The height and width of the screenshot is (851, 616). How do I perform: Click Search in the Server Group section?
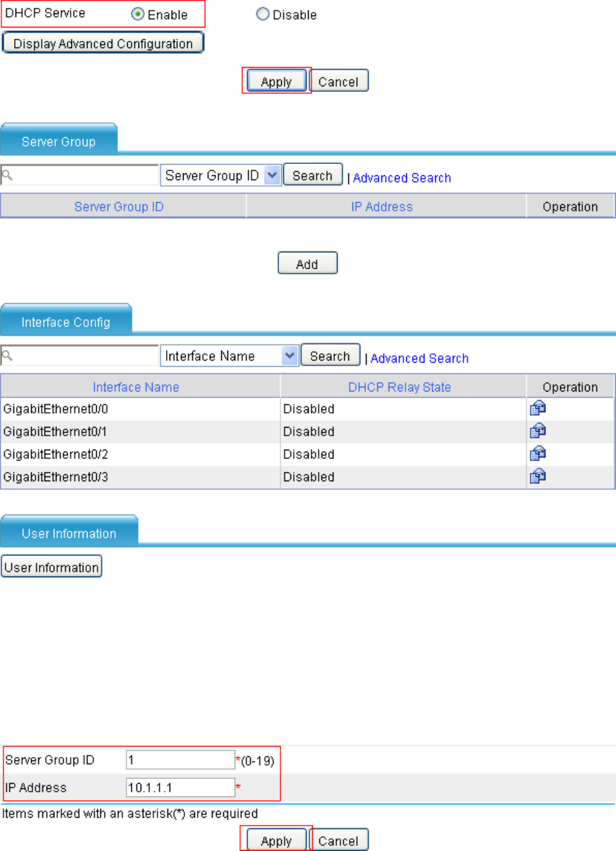coord(313,175)
